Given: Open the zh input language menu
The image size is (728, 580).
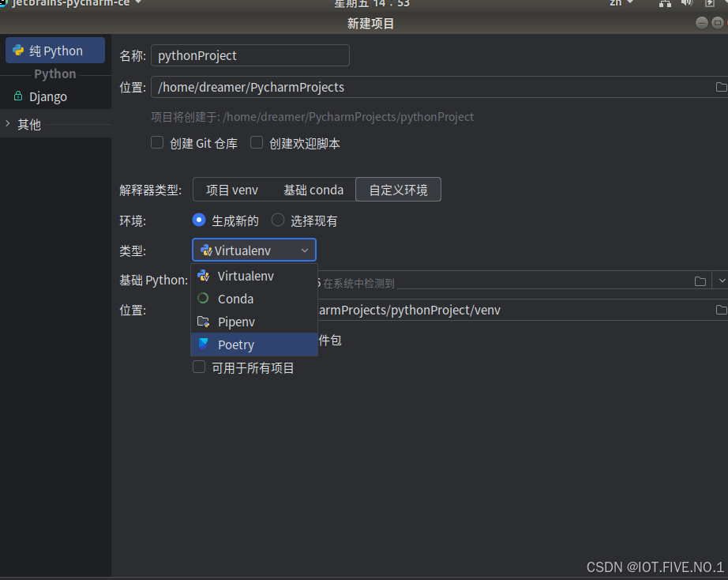Looking at the screenshot, I should [x=621, y=3].
